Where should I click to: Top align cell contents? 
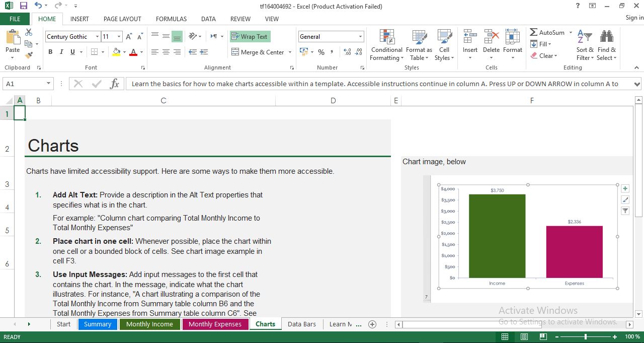(155, 37)
